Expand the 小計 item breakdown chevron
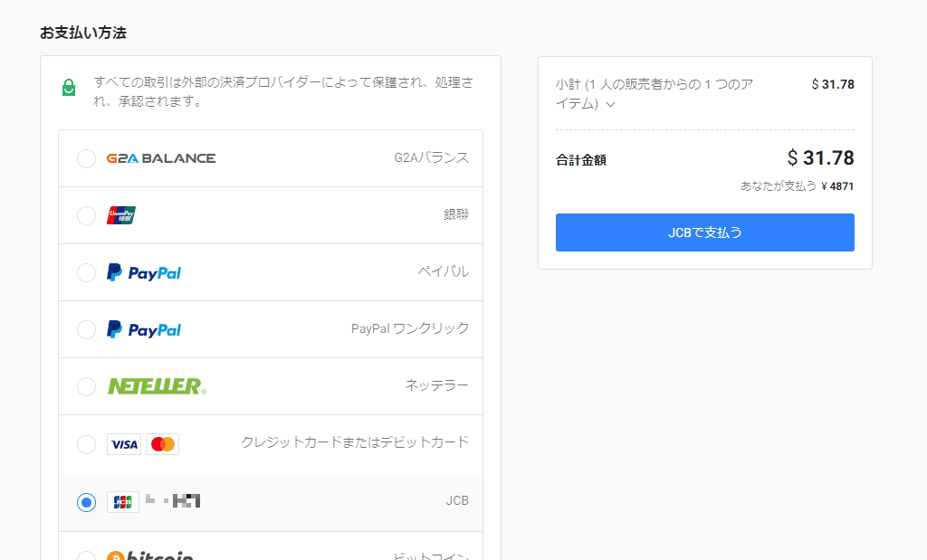This screenshot has width=927, height=560. tap(611, 105)
